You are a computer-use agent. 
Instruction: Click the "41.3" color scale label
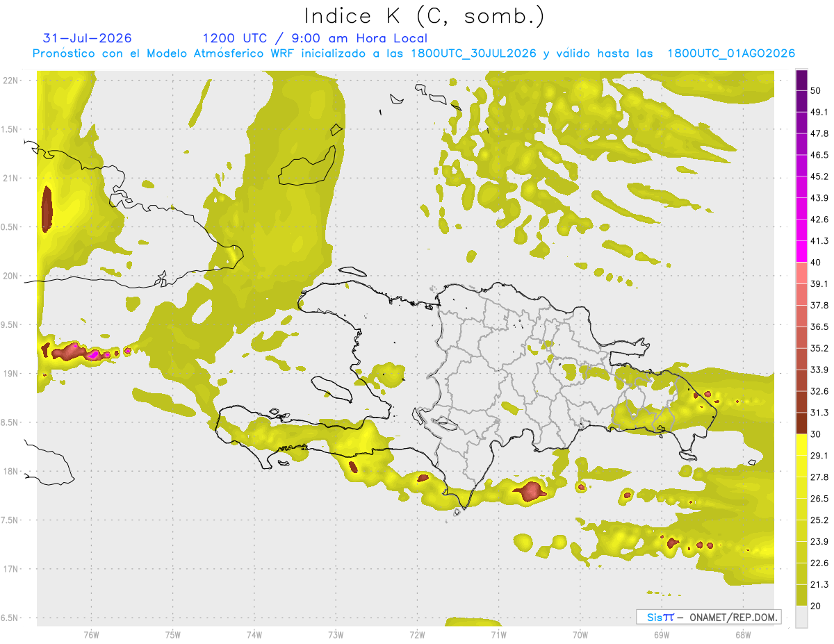819,241
